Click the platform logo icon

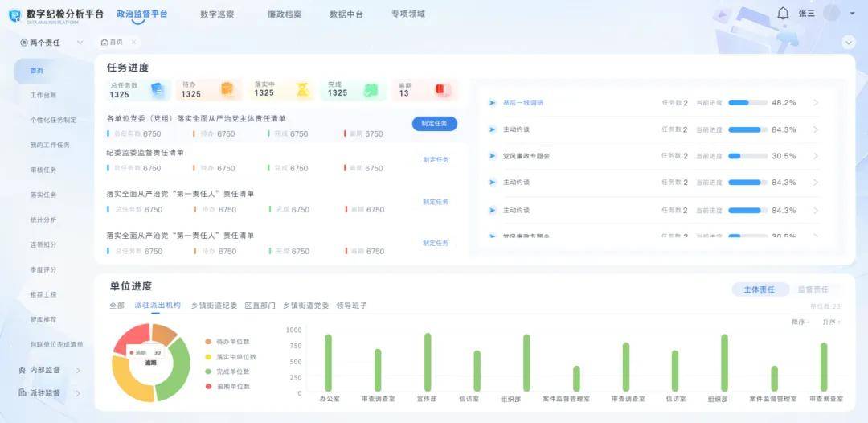pos(14,14)
